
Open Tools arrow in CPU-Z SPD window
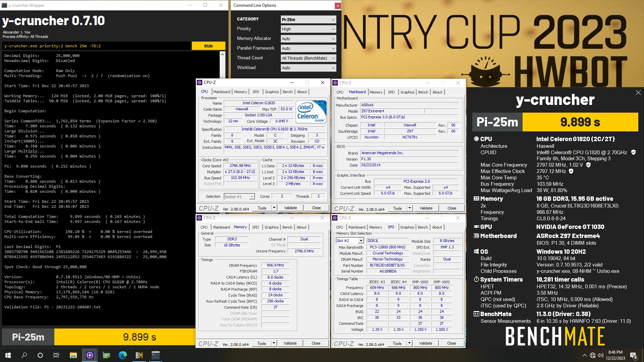[409, 343]
